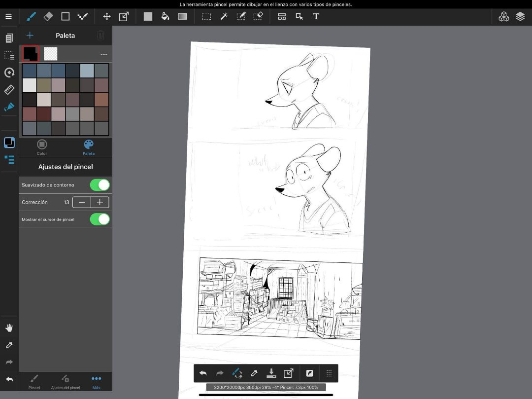Click the Hand pan tool
This screenshot has width=532, height=399.
click(x=9, y=328)
